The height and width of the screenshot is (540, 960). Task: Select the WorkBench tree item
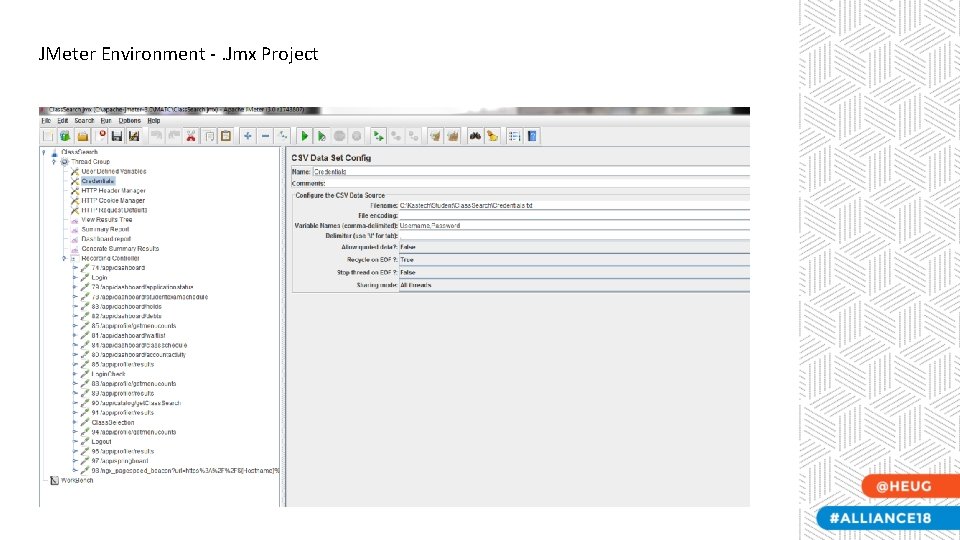pos(77,481)
